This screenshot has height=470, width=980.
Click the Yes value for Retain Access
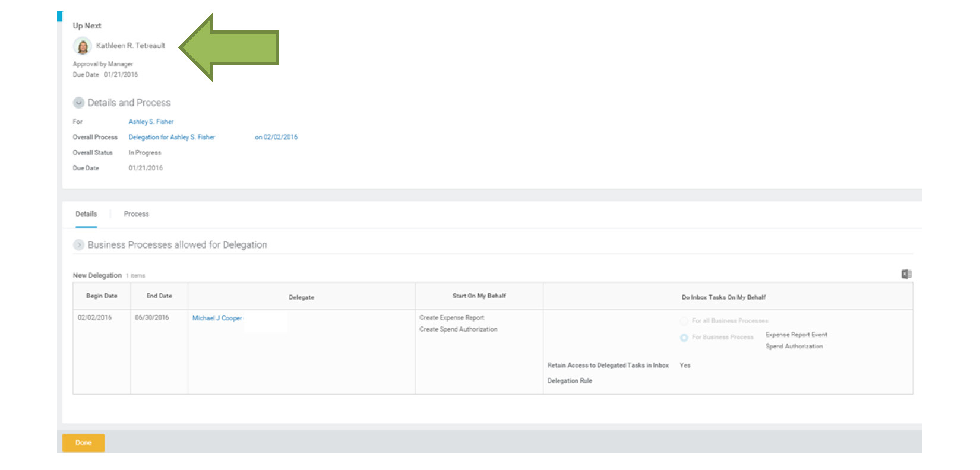[685, 366]
